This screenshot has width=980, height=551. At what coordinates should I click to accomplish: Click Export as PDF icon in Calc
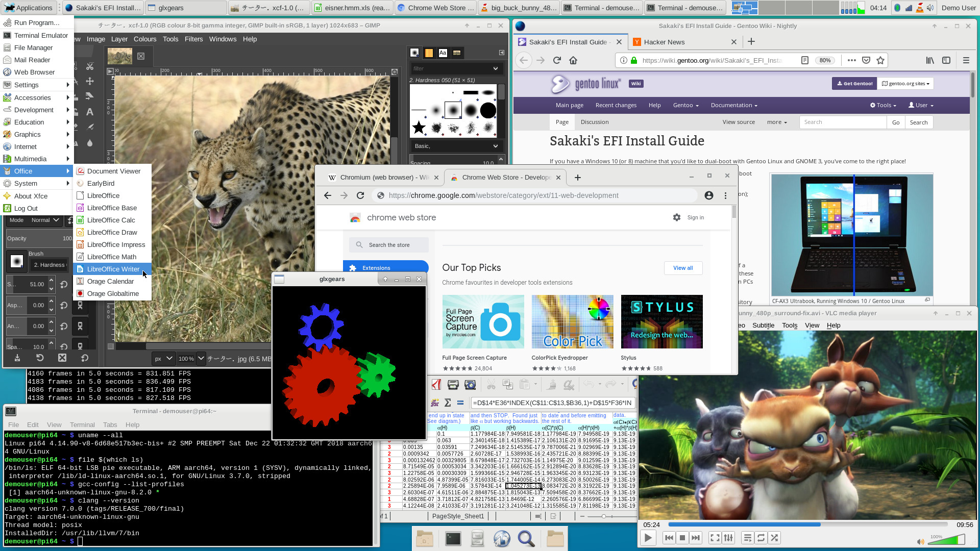(436, 385)
